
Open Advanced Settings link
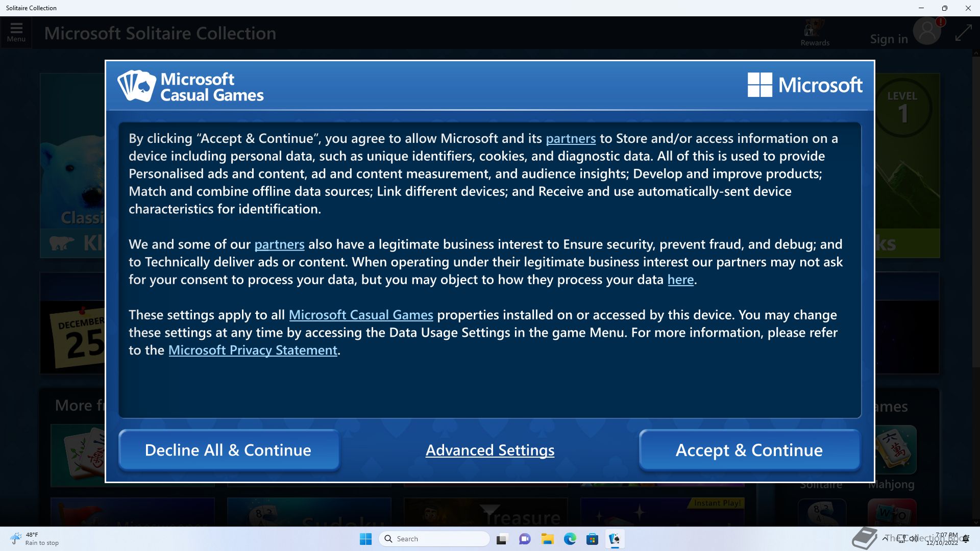[x=490, y=450]
